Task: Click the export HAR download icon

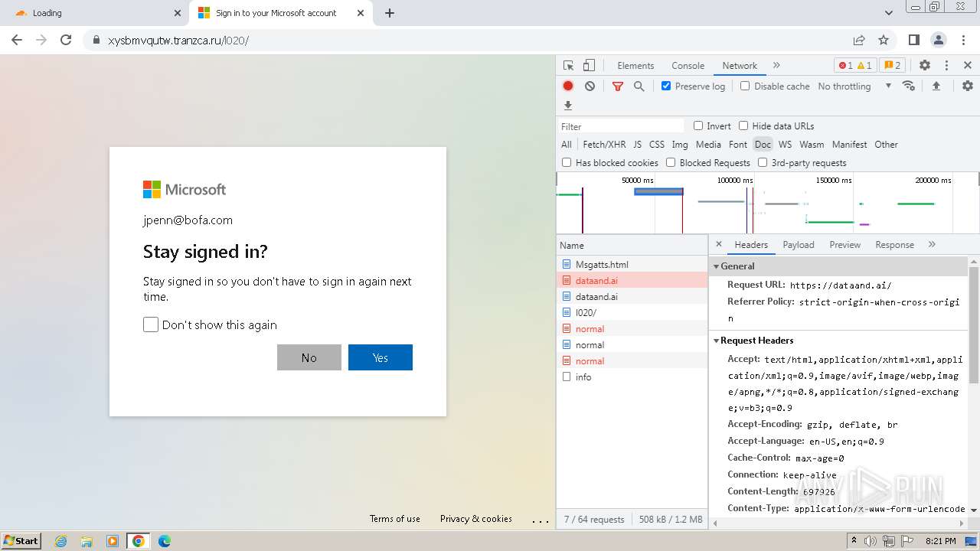Action: tap(568, 106)
